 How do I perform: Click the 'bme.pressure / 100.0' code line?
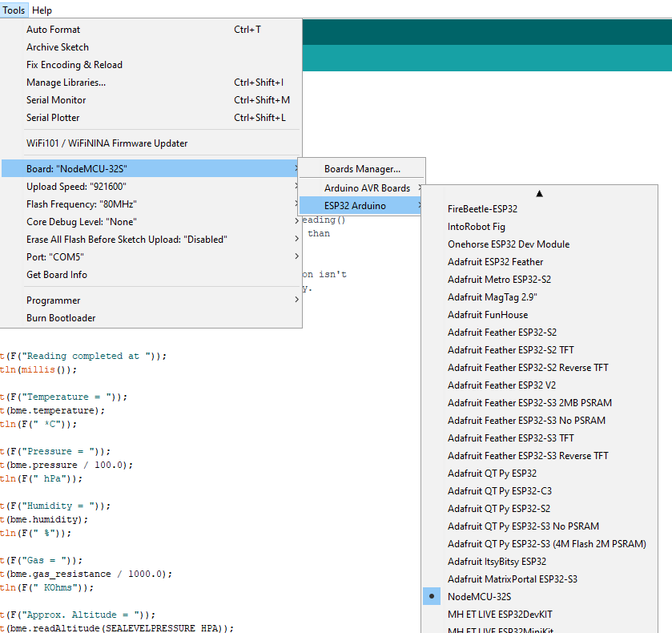[66, 465]
